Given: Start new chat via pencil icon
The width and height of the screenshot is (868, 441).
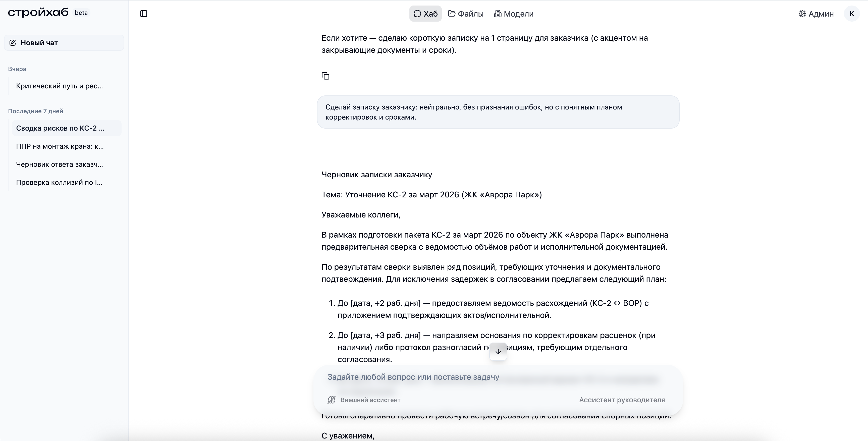Looking at the screenshot, I should tap(13, 42).
